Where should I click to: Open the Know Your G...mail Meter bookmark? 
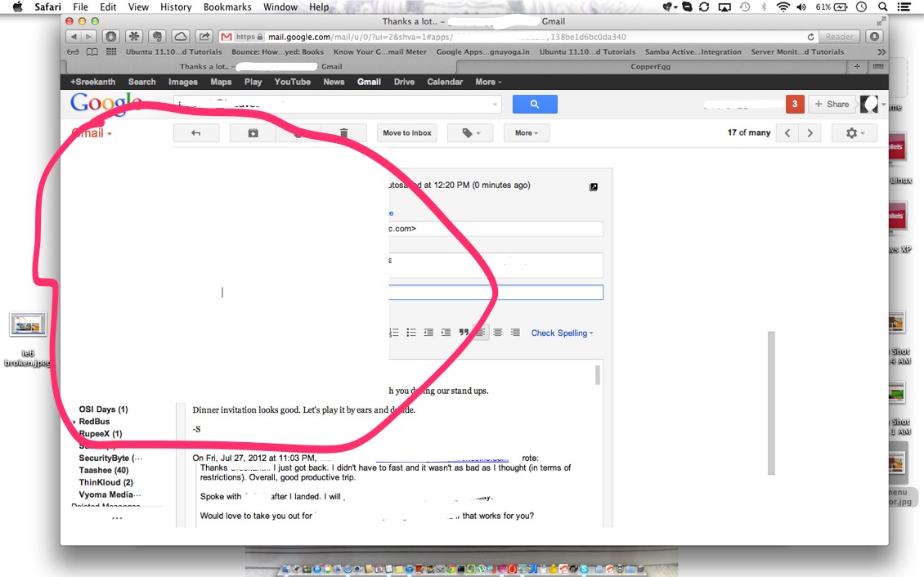tap(380, 51)
